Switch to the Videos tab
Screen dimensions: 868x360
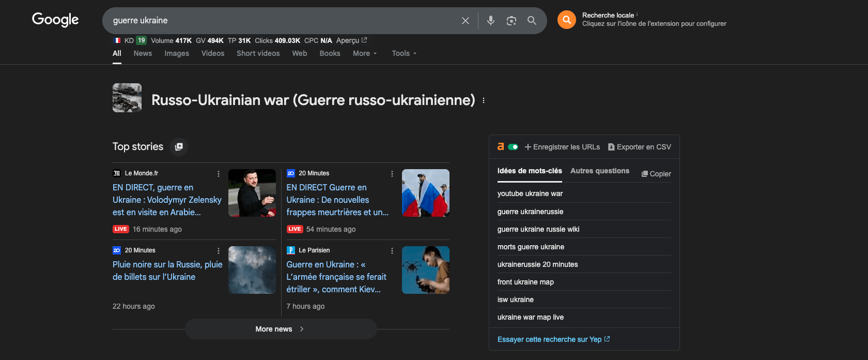tap(213, 53)
